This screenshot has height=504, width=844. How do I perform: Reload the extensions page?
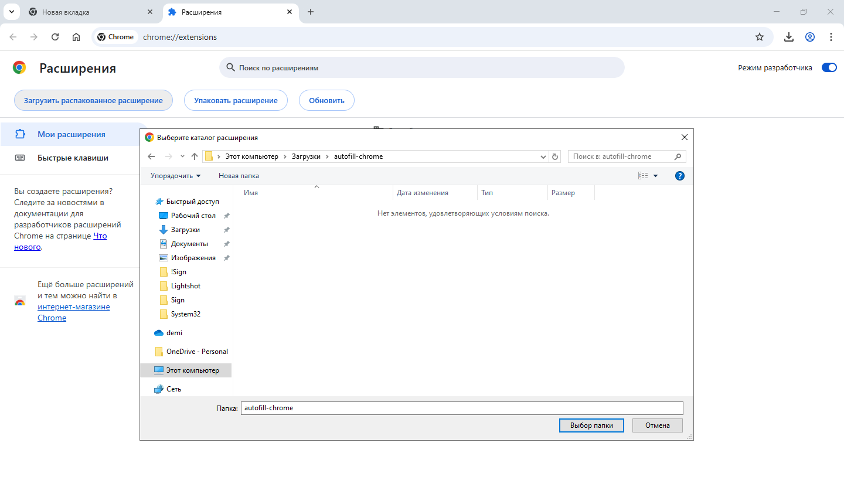[55, 37]
